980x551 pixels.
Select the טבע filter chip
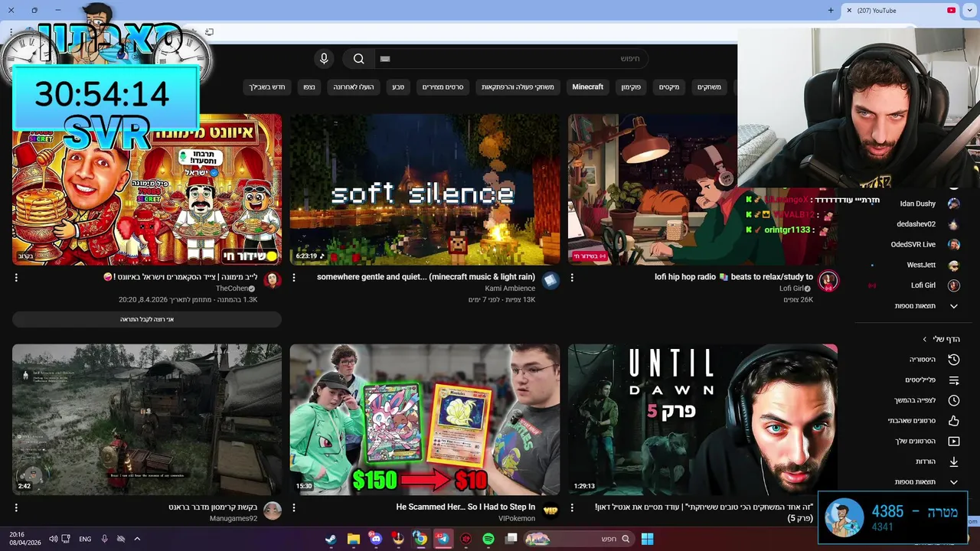[x=398, y=87]
